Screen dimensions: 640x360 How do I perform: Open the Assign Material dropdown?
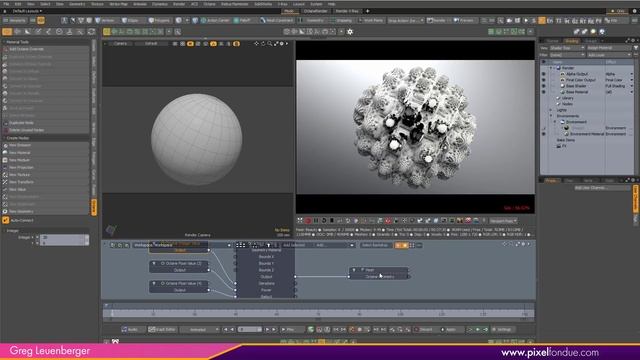point(609,48)
